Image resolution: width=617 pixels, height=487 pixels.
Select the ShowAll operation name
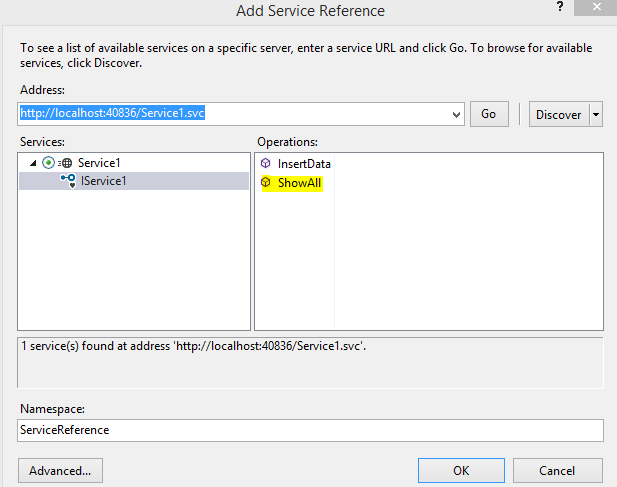[x=300, y=183]
